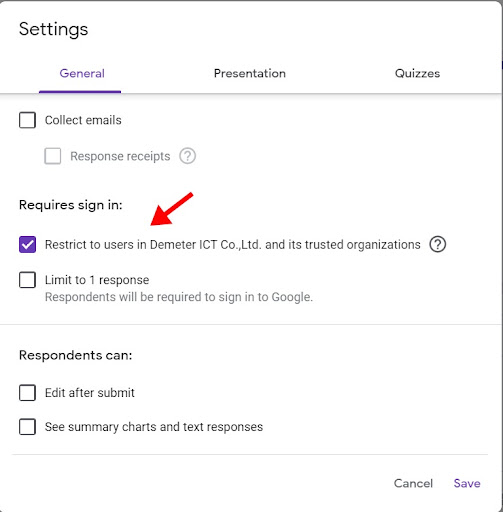This screenshot has width=503, height=512.
Task: Click the Respondents will be required to sign in note
Action: tap(179, 297)
